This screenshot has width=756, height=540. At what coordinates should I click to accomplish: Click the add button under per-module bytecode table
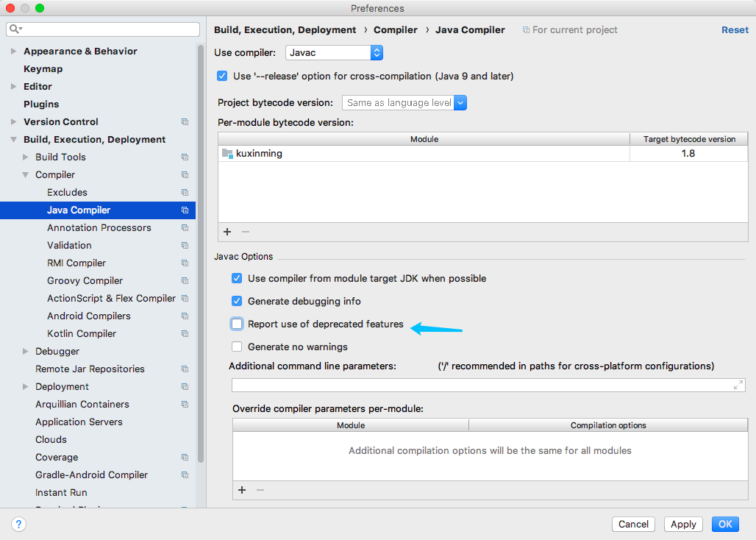pyautogui.click(x=227, y=232)
